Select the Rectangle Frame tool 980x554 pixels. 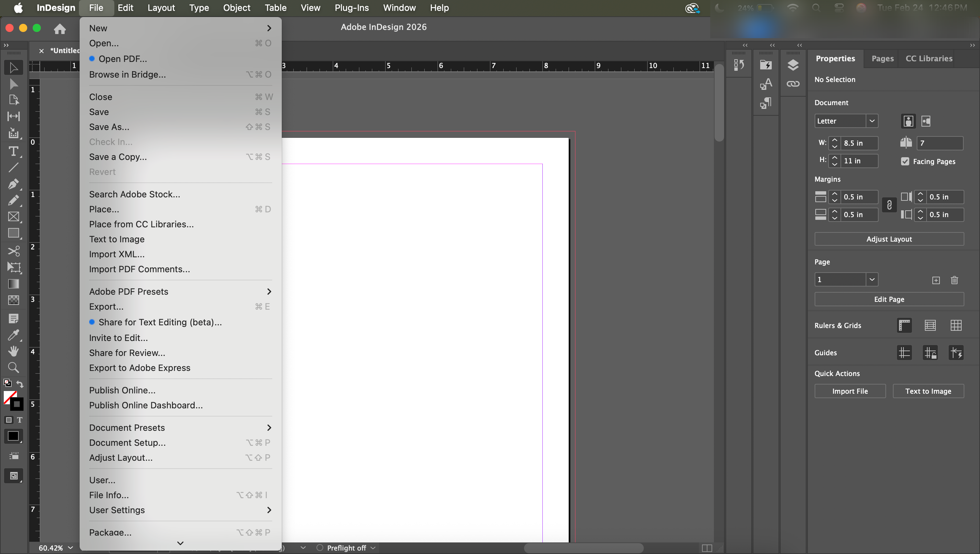pyautogui.click(x=13, y=216)
